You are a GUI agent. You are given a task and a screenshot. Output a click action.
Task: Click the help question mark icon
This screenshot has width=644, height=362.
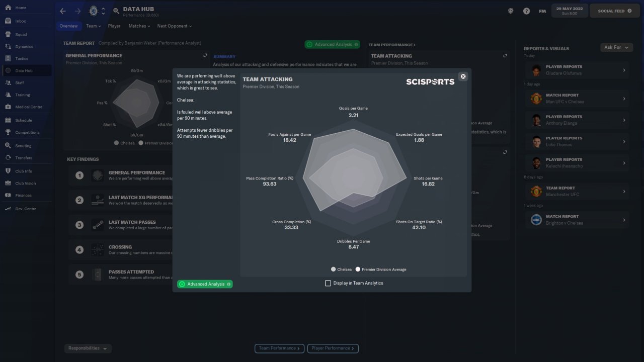(526, 11)
